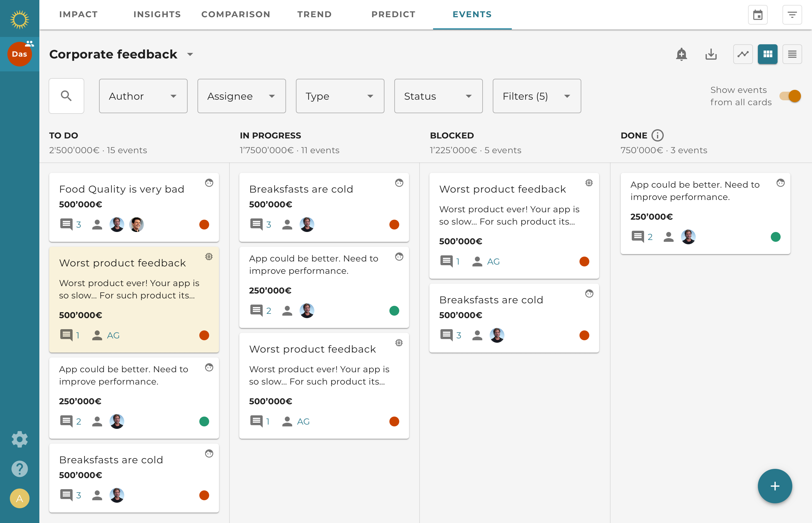Image resolution: width=812 pixels, height=523 pixels.
Task: Switch to the trend chart view
Action: point(743,54)
